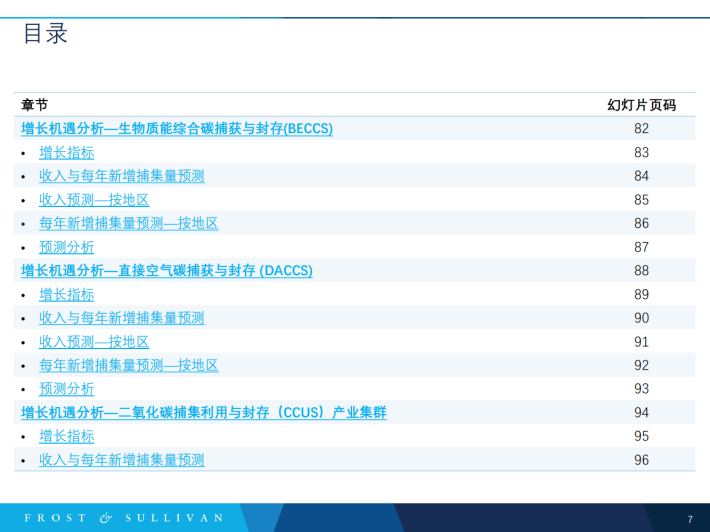This screenshot has width=710, height=532.
Task: Open 收入与每年新增捕集量预测 link for slide 84
Action: click(x=121, y=176)
